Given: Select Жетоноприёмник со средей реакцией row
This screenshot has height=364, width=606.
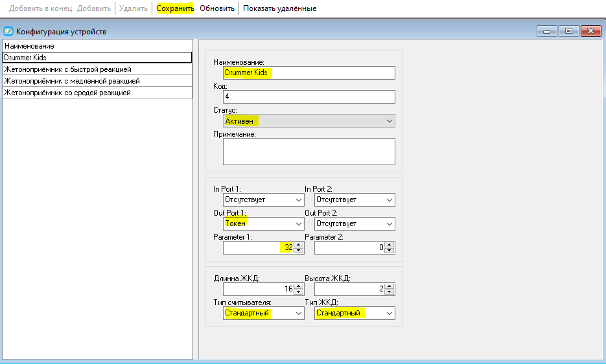Looking at the screenshot, I should click(x=97, y=93).
